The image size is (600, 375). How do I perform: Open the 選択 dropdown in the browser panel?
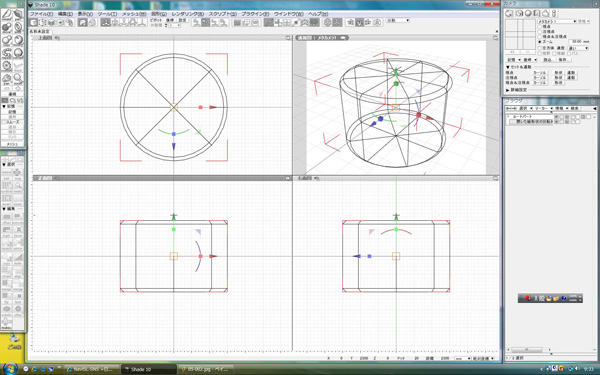click(x=525, y=109)
